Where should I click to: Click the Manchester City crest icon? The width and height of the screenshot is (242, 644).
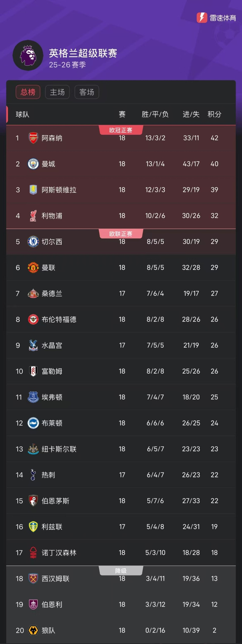tap(33, 164)
